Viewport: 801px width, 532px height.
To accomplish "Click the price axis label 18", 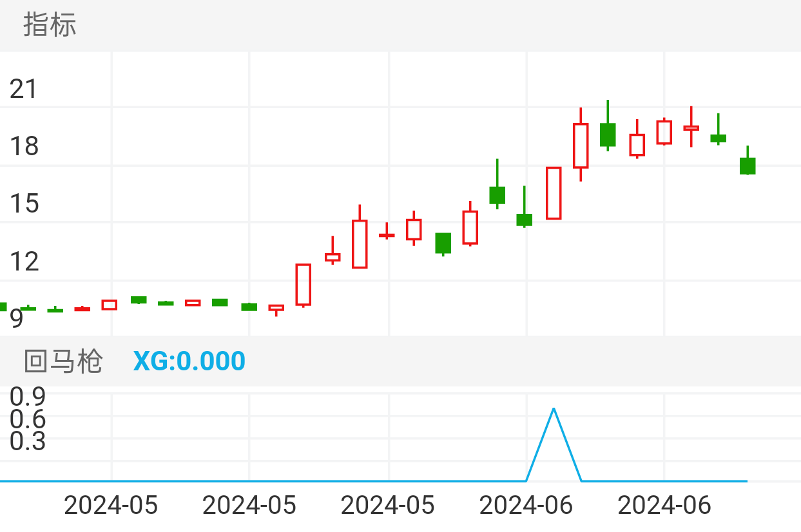I will [24, 146].
